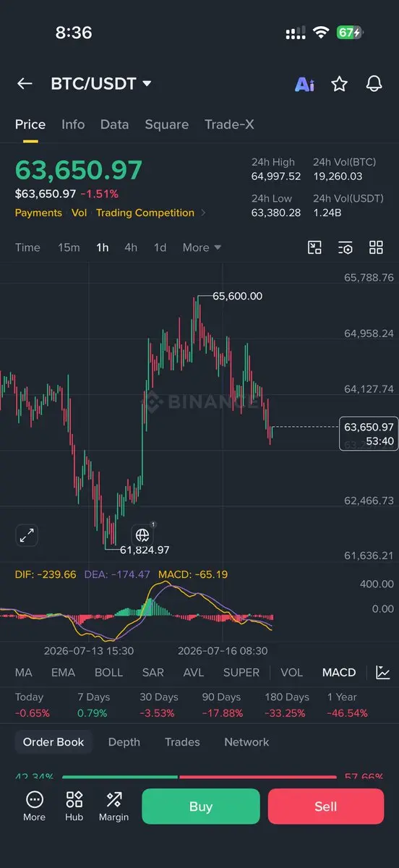Open the More menu icon
The image size is (399, 868).
click(34, 806)
